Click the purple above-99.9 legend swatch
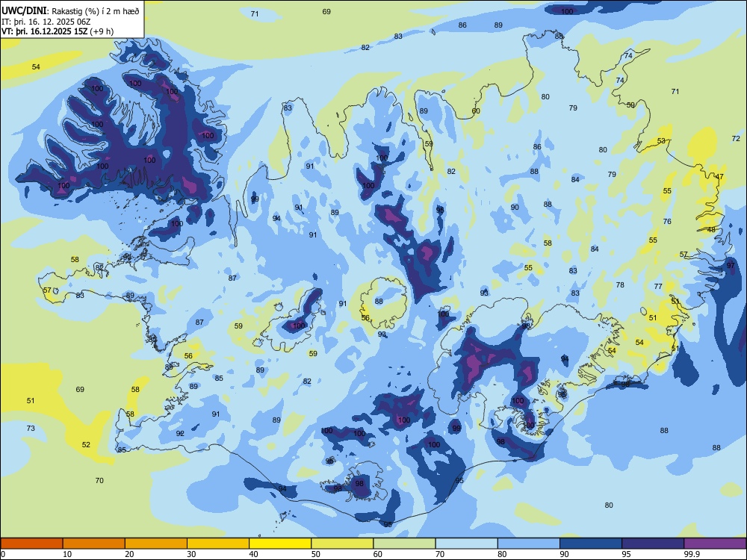The image size is (747, 560). pyautogui.click(x=715, y=544)
